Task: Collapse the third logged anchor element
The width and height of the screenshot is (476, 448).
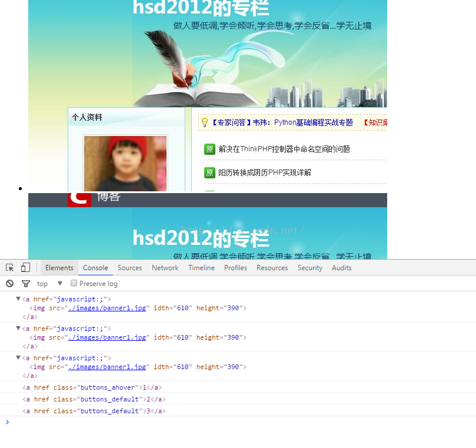Action: [x=18, y=358]
